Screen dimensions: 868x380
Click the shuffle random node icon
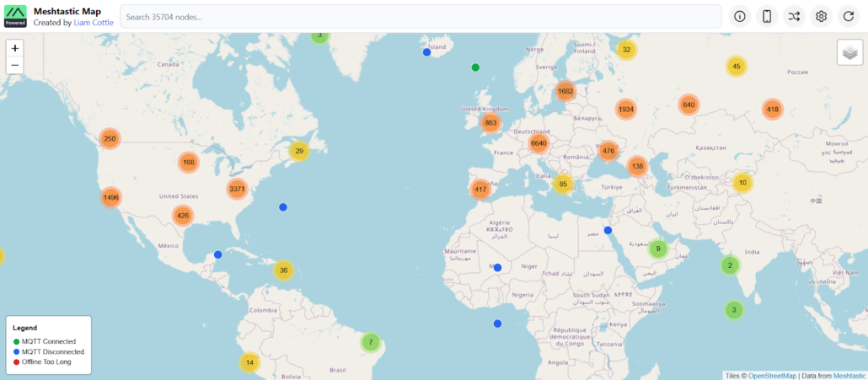click(794, 16)
